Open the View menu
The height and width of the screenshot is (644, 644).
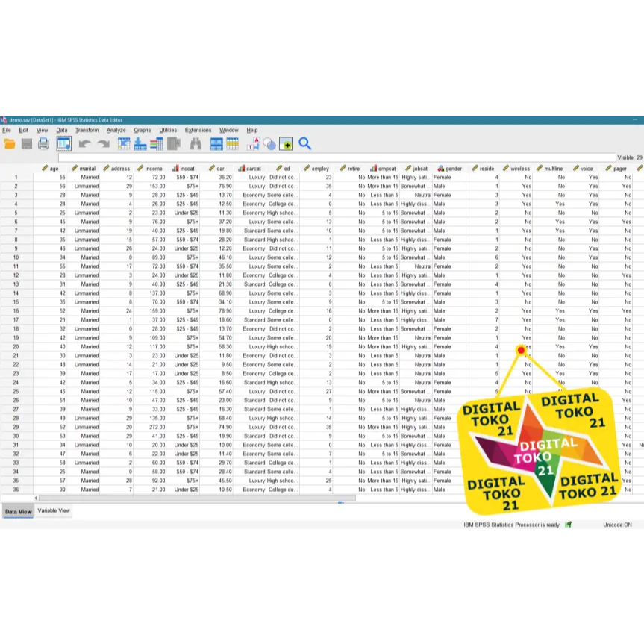pyautogui.click(x=42, y=130)
